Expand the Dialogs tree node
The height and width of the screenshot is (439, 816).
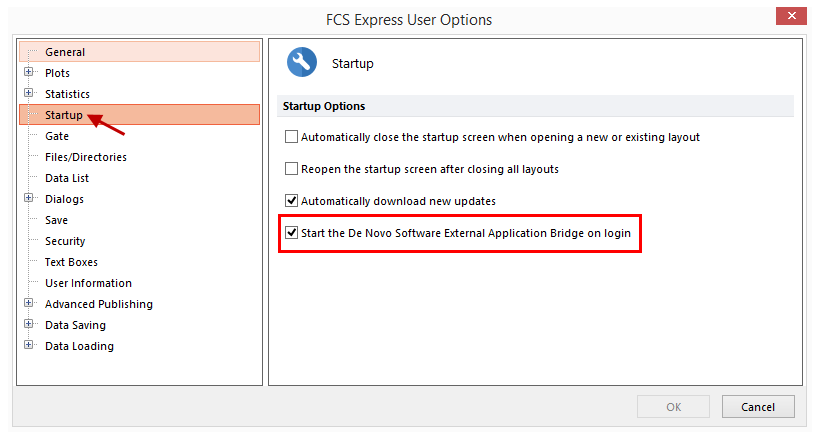[x=29, y=199]
